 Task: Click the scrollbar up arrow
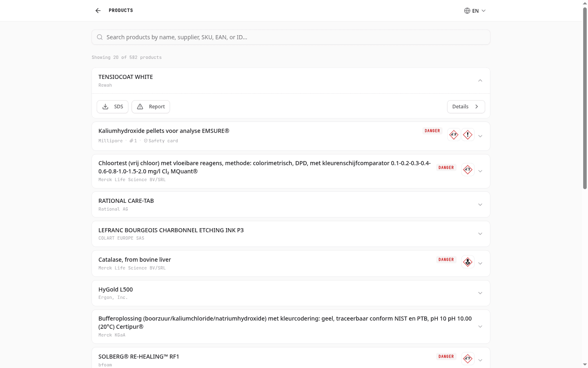pos(585,3)
